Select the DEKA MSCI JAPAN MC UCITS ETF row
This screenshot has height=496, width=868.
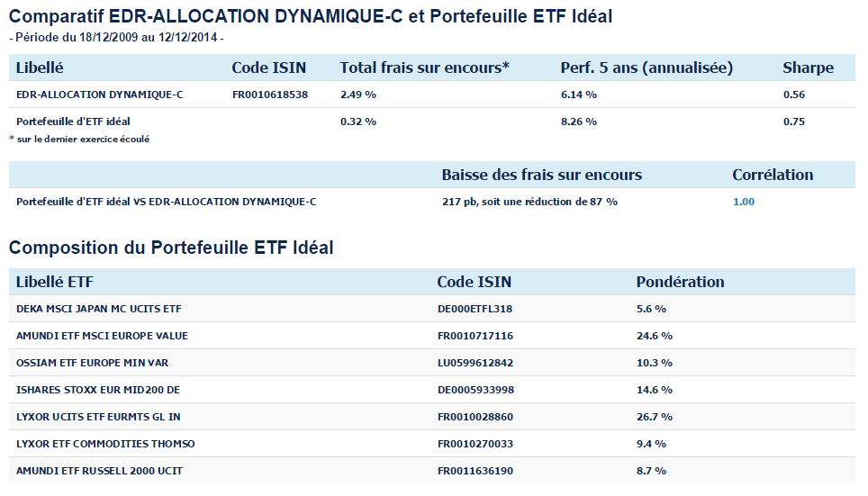tap(99, 309)
